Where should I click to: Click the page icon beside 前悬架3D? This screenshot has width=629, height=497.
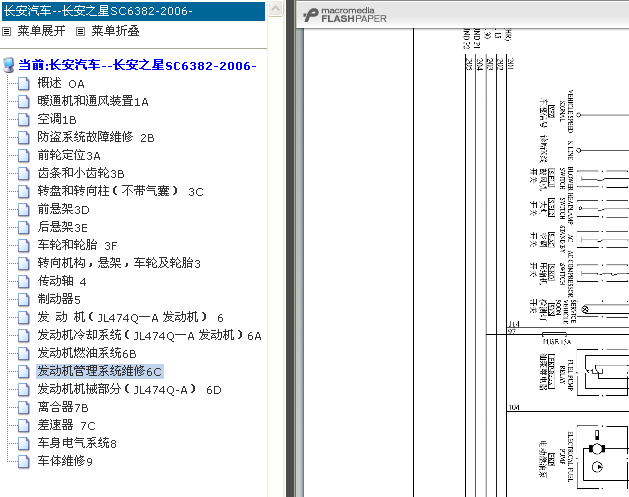click(x=24, y=209)
